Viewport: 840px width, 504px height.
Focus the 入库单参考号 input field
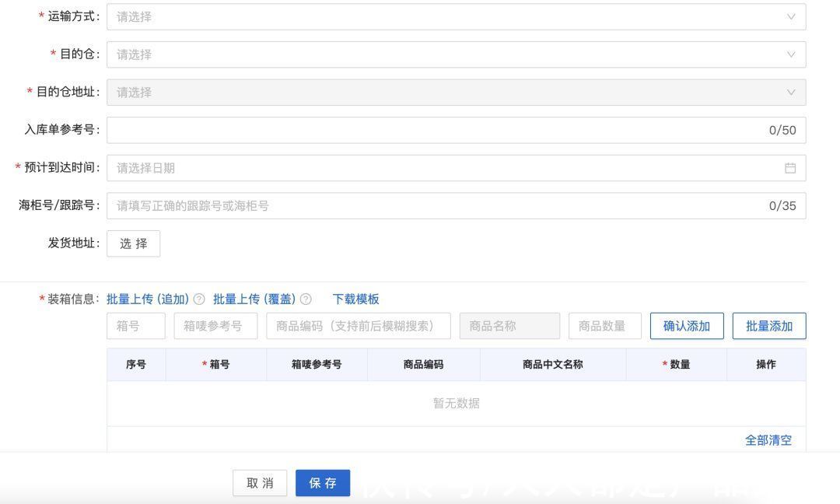pyautogui.click(x=456, y=130)
